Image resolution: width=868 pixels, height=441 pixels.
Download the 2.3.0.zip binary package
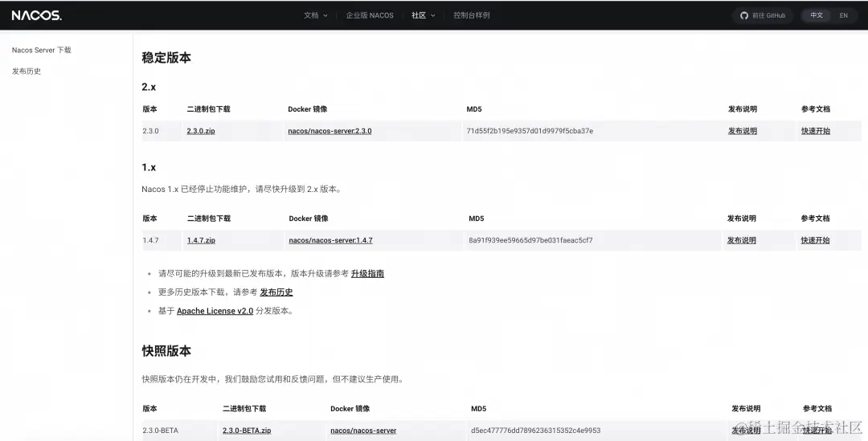point(201,131)
